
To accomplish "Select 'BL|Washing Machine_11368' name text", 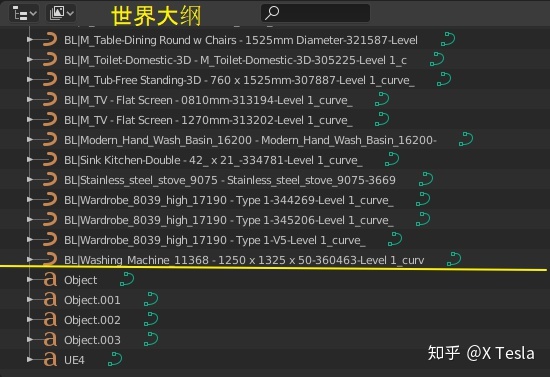I will pyautogui.click(x=136, y=260).
